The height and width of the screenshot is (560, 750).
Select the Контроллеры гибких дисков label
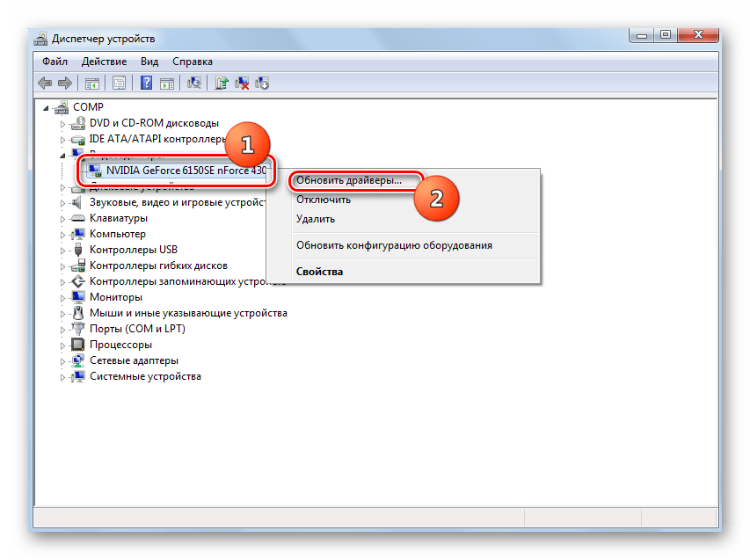[x=158, y=265]
